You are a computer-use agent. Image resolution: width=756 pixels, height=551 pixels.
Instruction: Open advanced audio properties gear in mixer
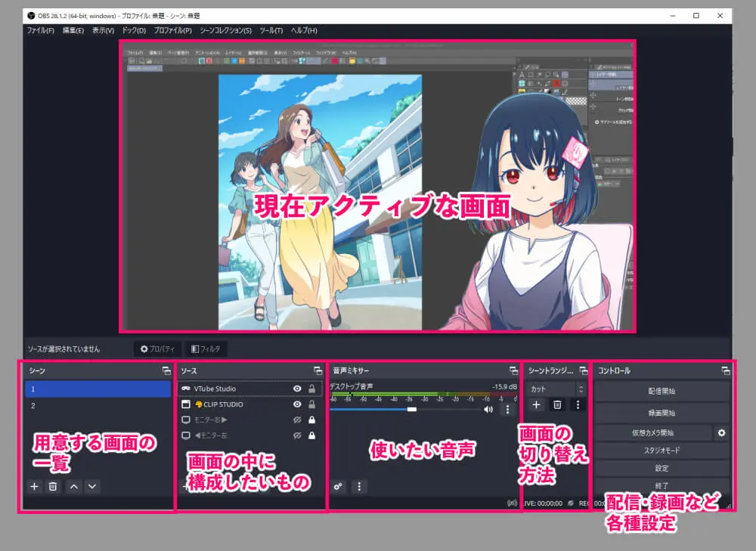pyautogui.click(x=338, y=487)
